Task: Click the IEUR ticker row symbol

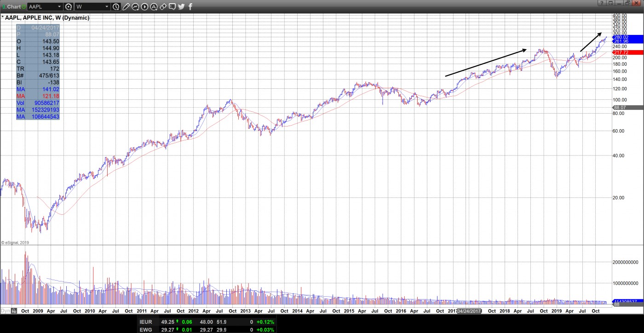Action: pyautogui.click(x=147, y=322)
